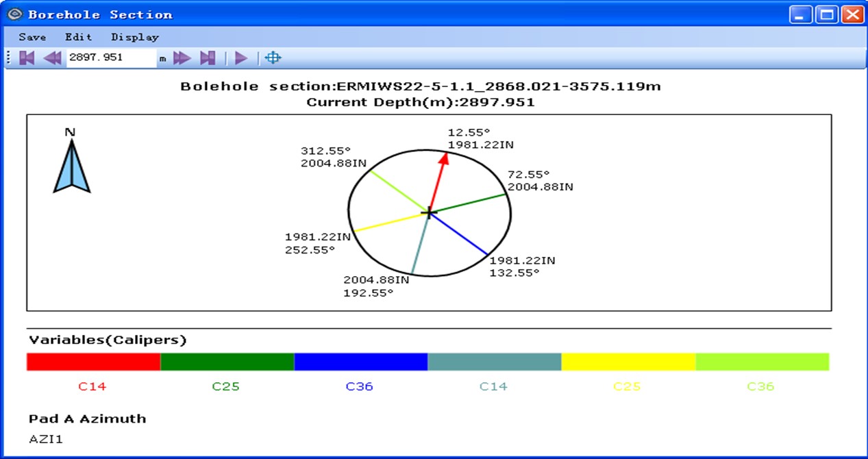
Task: Select the yellow C25 label
Action: click(627, 386)
